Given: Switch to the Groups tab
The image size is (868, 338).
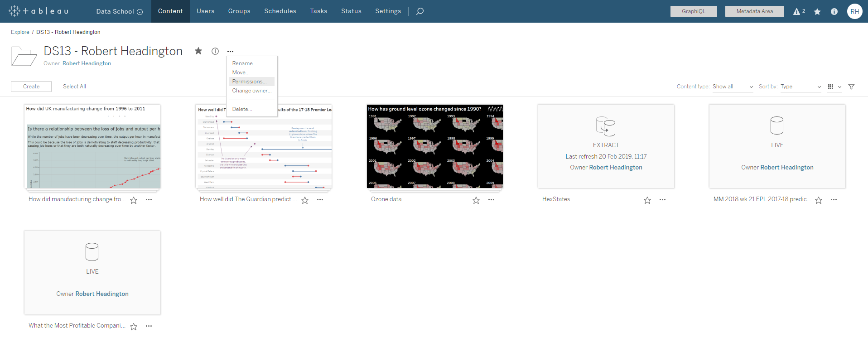Looking at the screenshot, I should [239, 11].
